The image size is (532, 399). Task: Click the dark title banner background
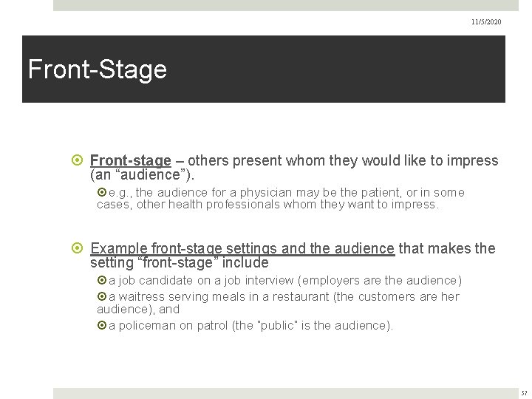point(332,70)
